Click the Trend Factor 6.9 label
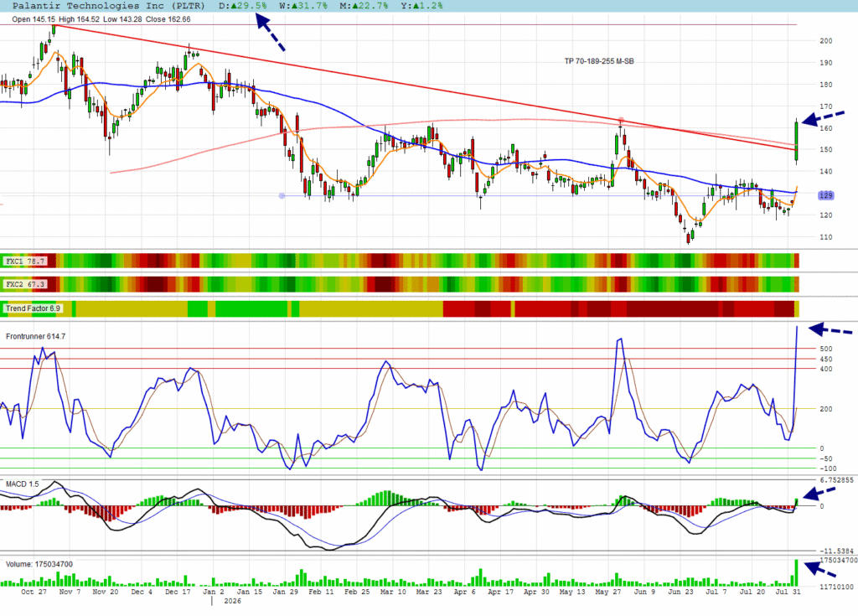 coord(33,308)
